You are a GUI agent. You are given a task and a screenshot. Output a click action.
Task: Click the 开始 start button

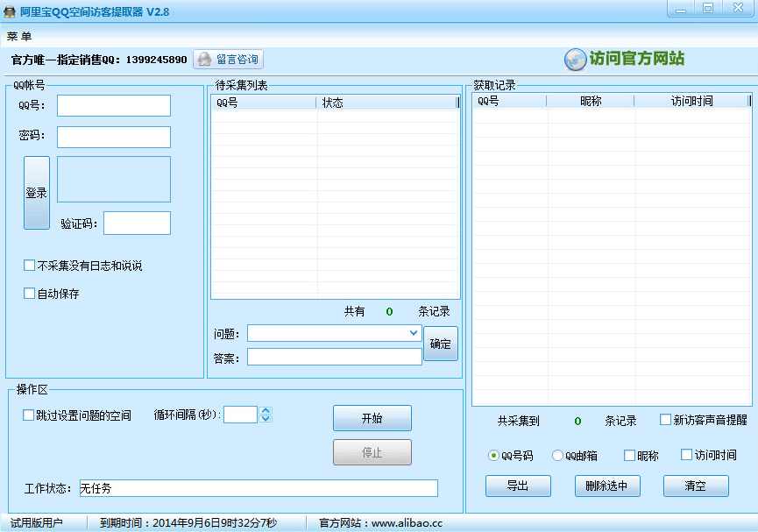(x=372, y=418)
